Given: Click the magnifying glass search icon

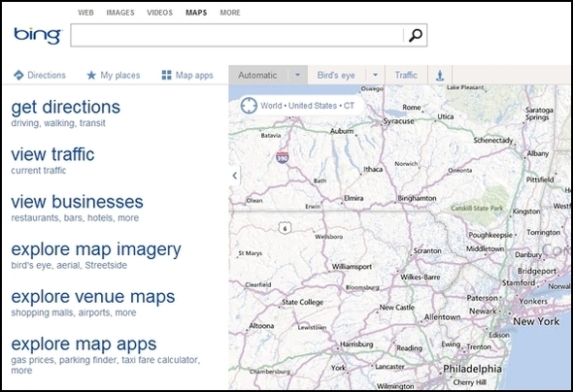Looking at the screenshot, I should tap(416, 35).
